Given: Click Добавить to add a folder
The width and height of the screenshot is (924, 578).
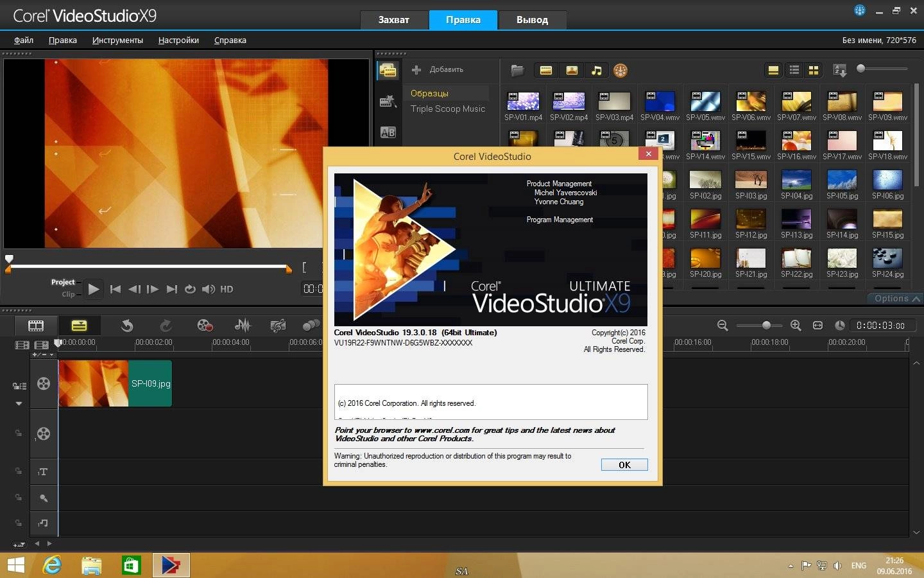Looking at the screenshot, I should [x=438, y=69].
